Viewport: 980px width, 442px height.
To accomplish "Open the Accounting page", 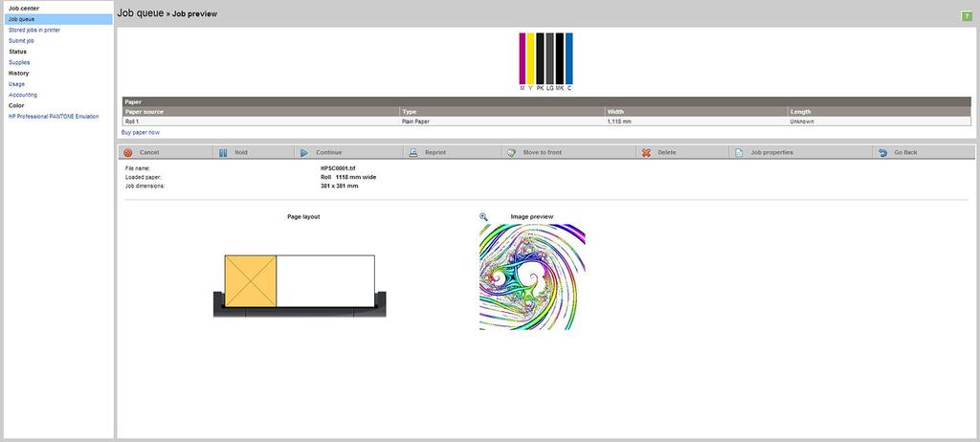I will pyautogui.click(x=23, y=95).
